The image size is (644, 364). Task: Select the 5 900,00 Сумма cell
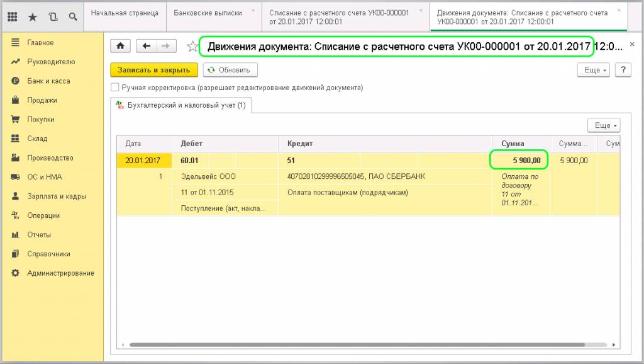pos(519,161)
